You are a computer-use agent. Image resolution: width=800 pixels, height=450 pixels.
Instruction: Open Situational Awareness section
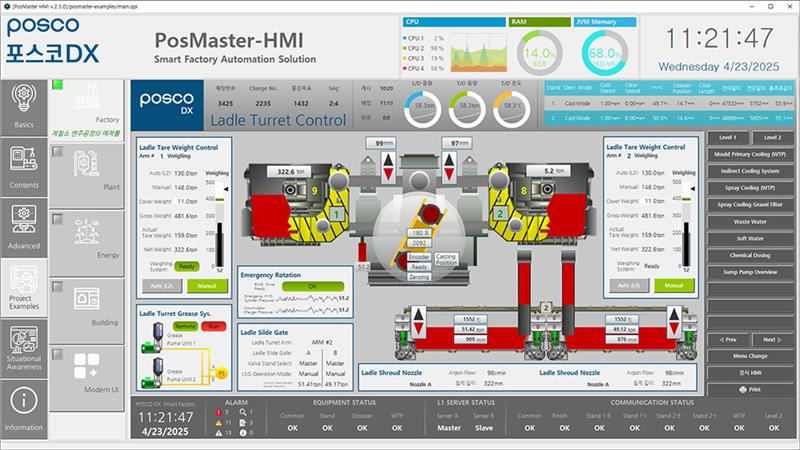click(x=23, y=348)
